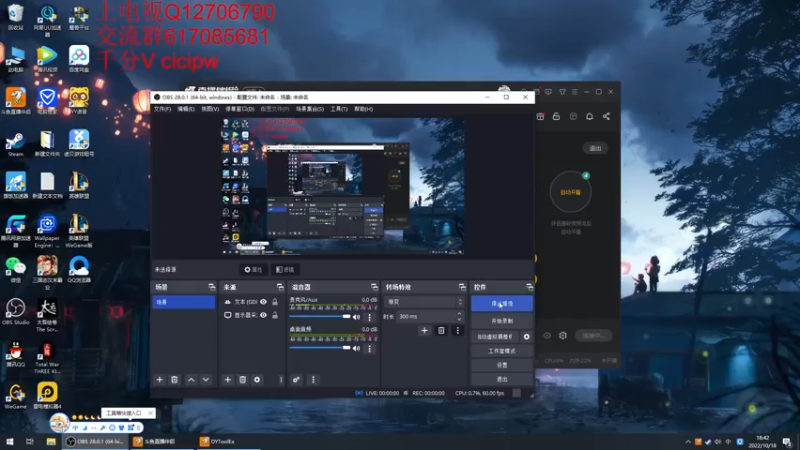Click the circular auto-start button in background window
Screen dimensions: 800x450
pyautogui.click(x=570, y=192)
